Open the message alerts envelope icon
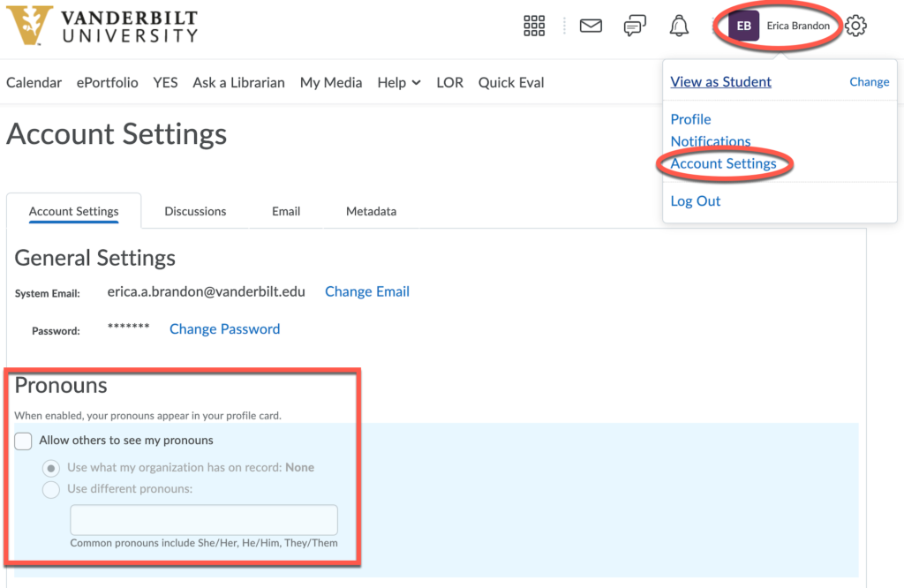This screenshot has height=588, width=904. 591,26
